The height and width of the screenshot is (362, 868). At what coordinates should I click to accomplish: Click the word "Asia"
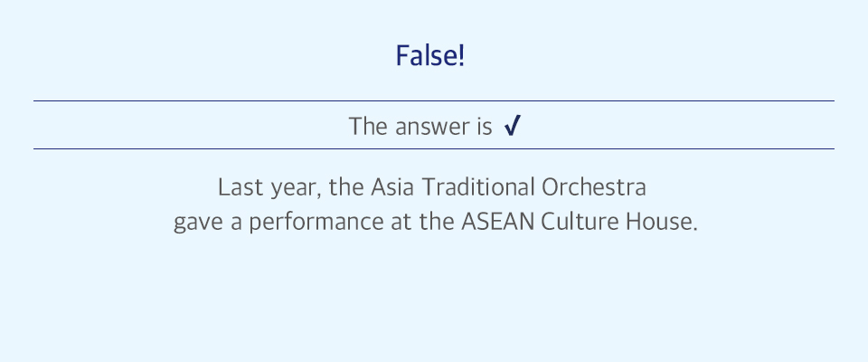(x=392, y=187)
